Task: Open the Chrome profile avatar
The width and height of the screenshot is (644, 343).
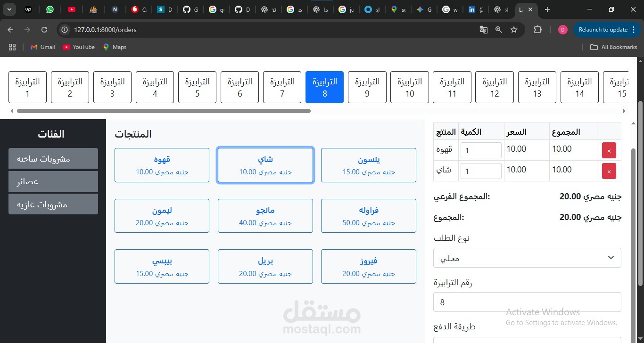Action: [x=562, y=30]
